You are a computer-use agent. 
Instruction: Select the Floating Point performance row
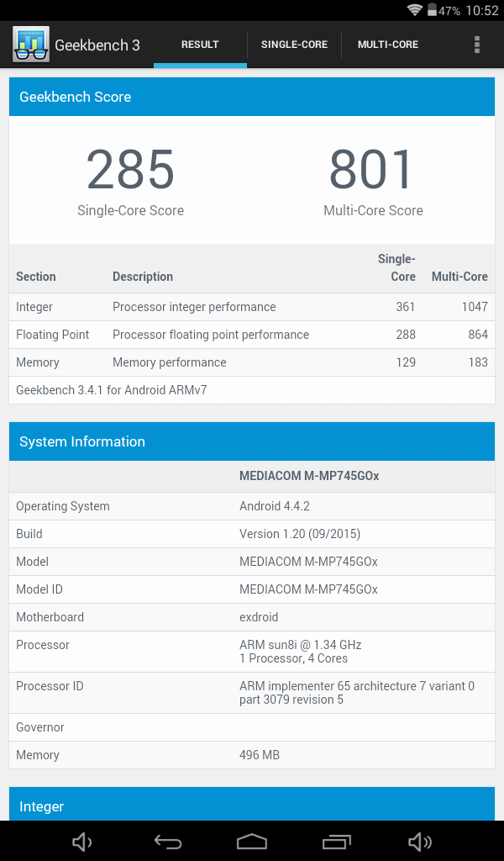click(x=252, y=335)
